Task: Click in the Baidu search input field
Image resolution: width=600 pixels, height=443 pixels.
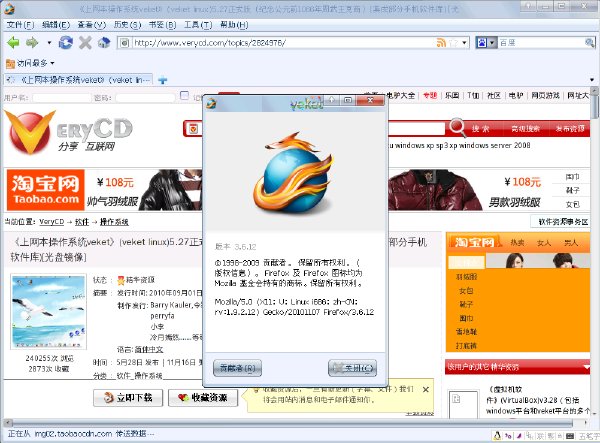Action: tap(541, 42)
